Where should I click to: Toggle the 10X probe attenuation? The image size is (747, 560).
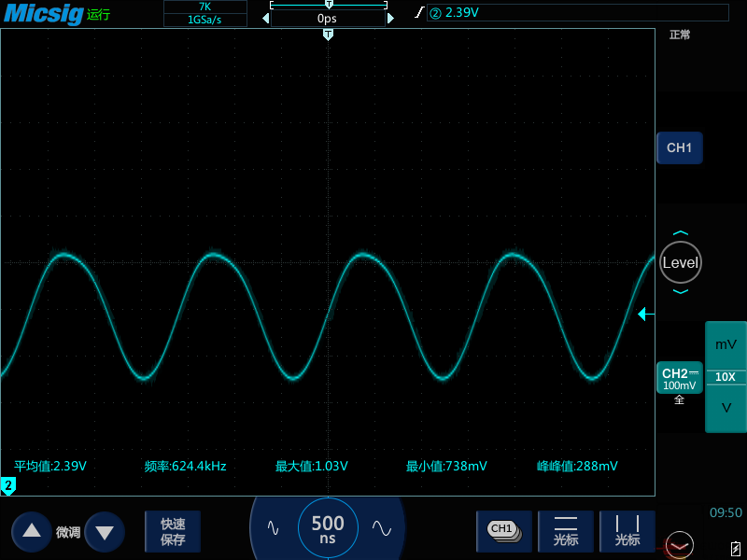[x=726, y=377]
